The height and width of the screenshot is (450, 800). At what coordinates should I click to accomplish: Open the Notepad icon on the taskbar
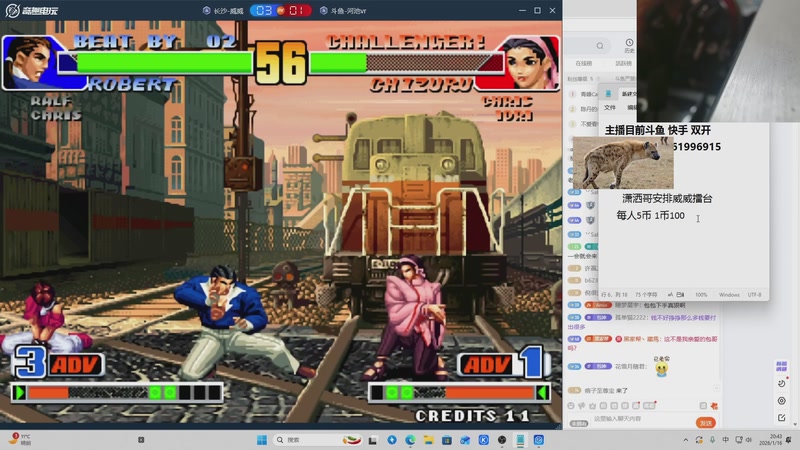click(520, 440)
